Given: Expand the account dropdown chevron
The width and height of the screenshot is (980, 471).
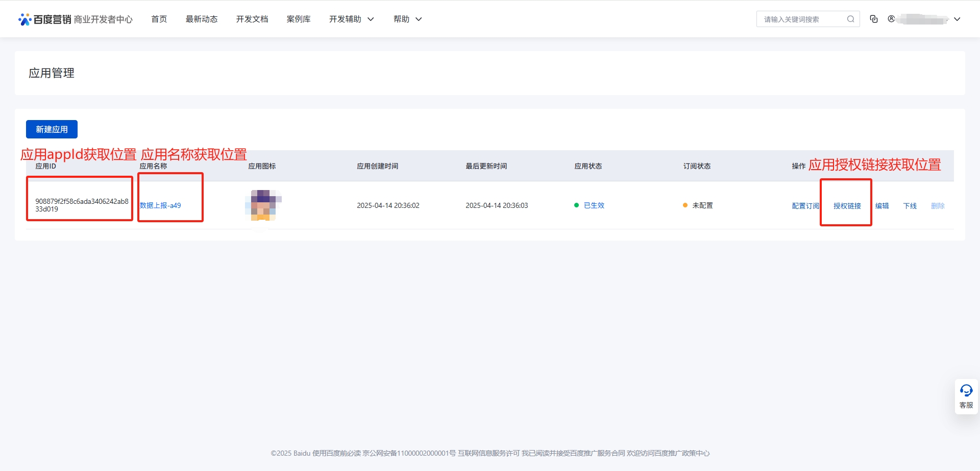Looking at the screenshot, I should coord(957,19).
